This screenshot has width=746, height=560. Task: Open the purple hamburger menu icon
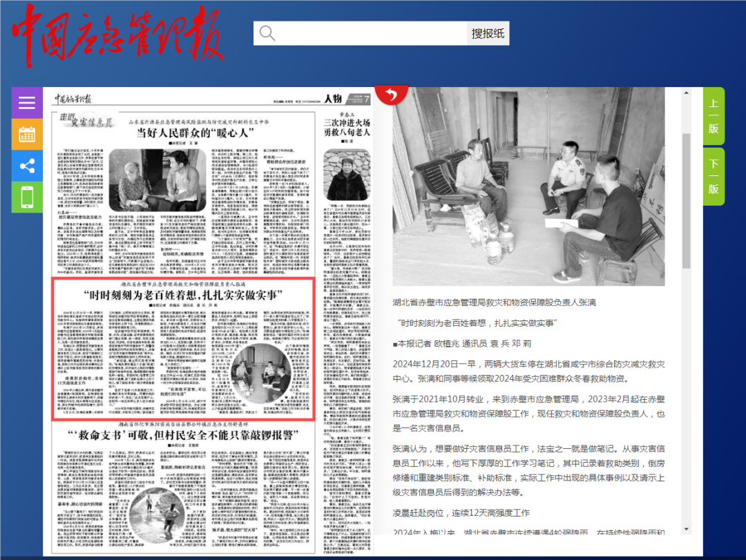pyautogui.click(x=27, y=103)
